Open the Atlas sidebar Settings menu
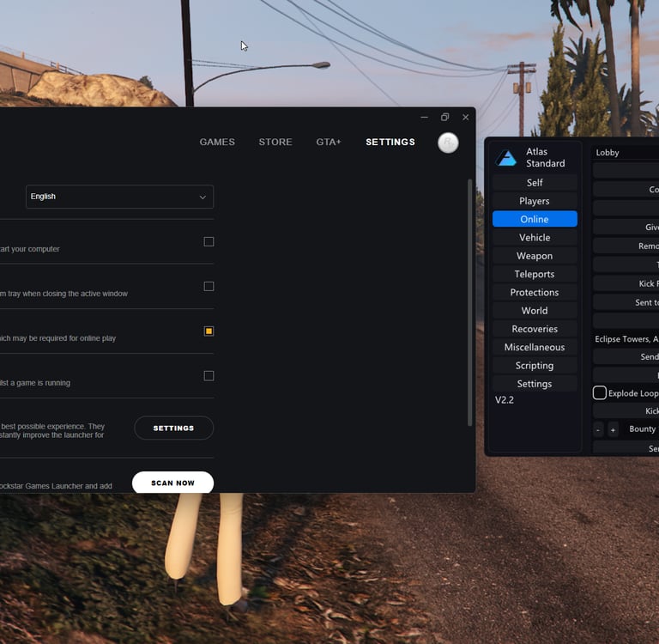Screen dimensions: 659x644 coord(535,384)
